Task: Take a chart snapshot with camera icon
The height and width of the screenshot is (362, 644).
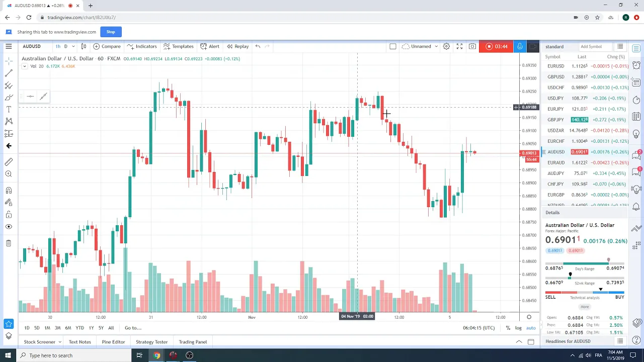Action: coord(472,46)
